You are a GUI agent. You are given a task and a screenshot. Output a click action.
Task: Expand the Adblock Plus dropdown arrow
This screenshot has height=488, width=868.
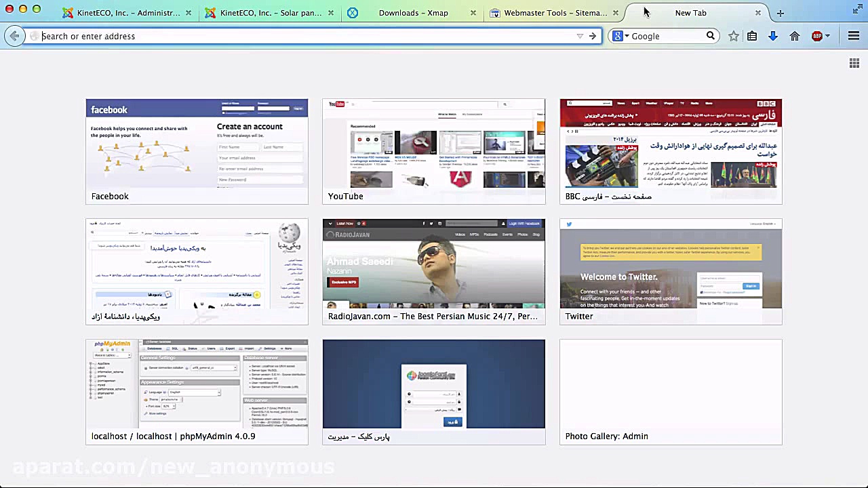tap(827, 36)
